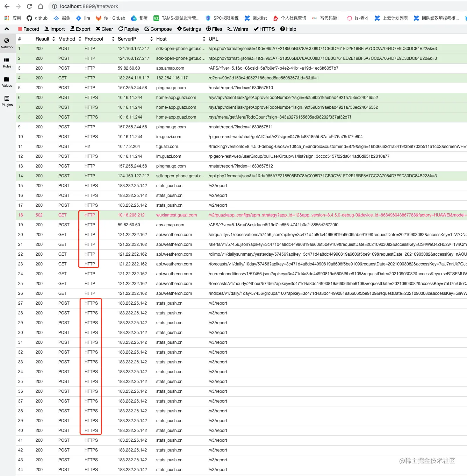The image size is (467, 476).
Task: Open the Import menu
Action: [x=55, y=29]
